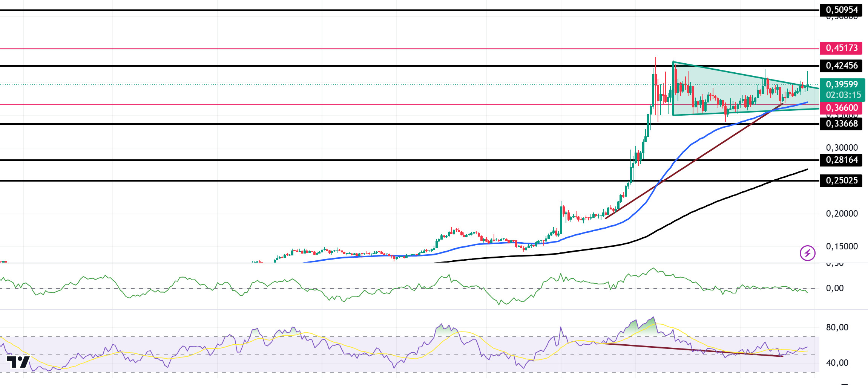Click the 0,15000 price axis value
This screenshot has height=385, width=868.
click(x=842, y=246)
